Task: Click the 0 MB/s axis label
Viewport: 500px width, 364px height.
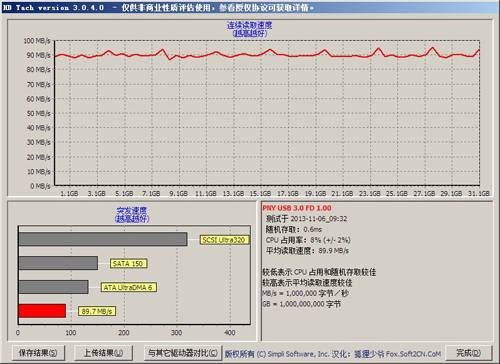Action: tap(40, 186)
